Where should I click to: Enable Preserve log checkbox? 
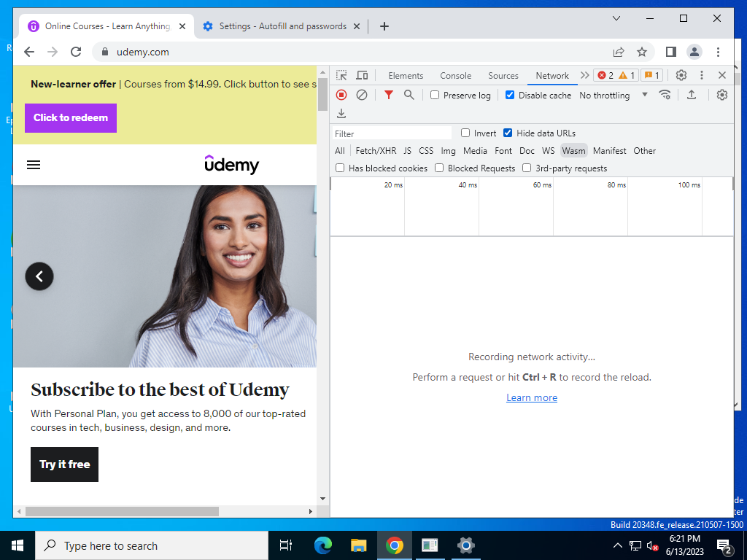tap(435, 95)
